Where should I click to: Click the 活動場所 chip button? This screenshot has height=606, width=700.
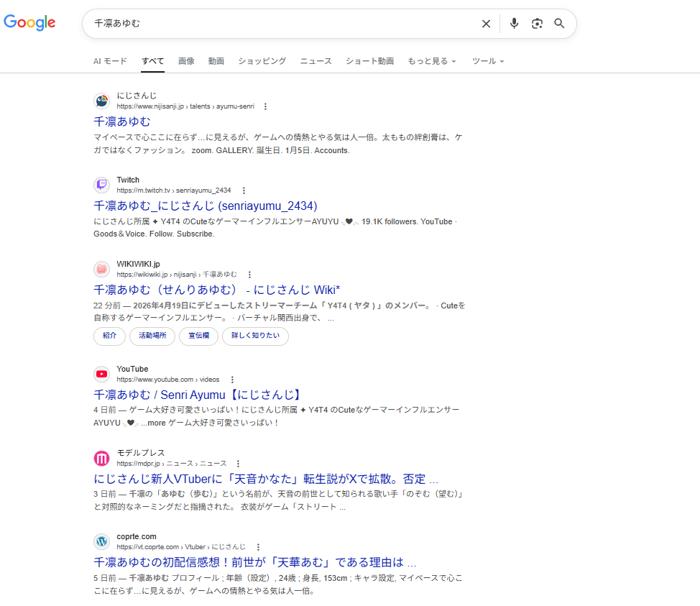tap(152, 336)
